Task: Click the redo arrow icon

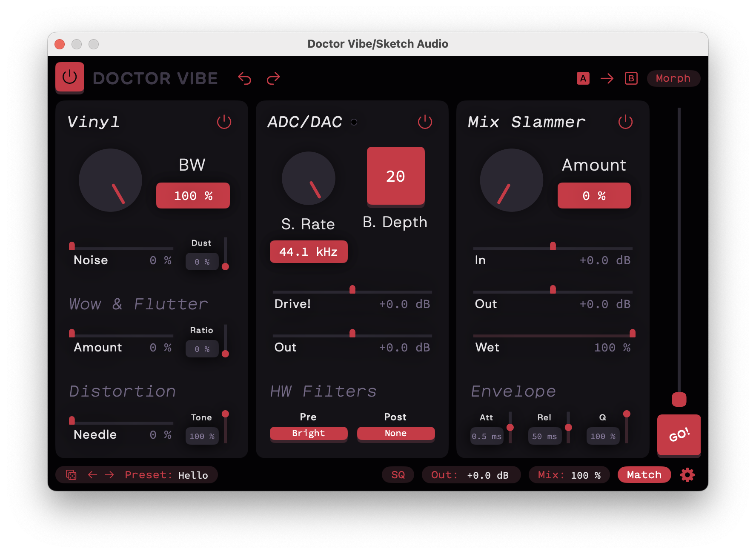Action: pos(273,78)
